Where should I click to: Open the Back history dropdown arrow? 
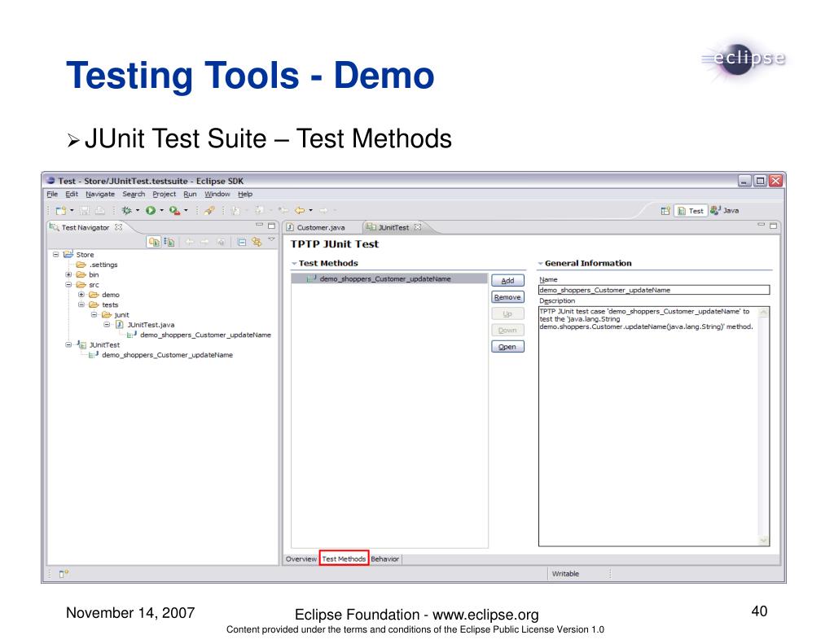point(310,211)
